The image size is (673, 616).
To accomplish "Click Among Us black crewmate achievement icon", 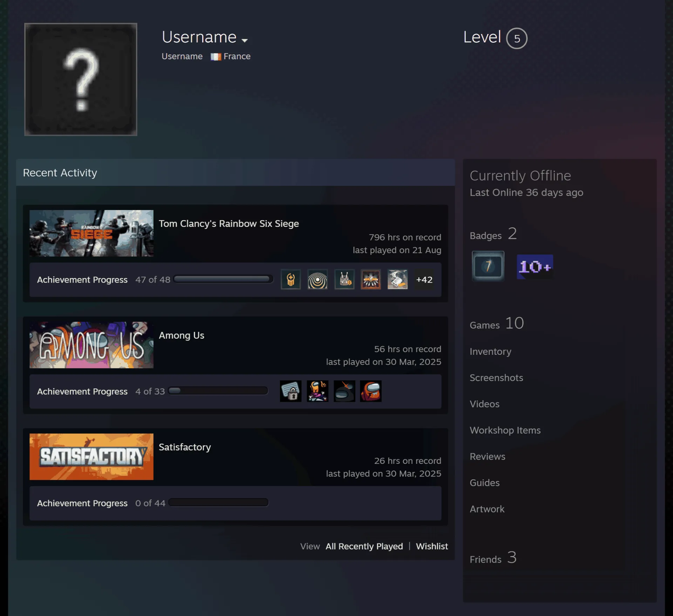I will point(344,391).
